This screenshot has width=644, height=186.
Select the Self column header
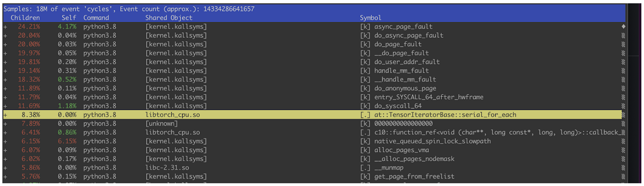tap(69, 17)
